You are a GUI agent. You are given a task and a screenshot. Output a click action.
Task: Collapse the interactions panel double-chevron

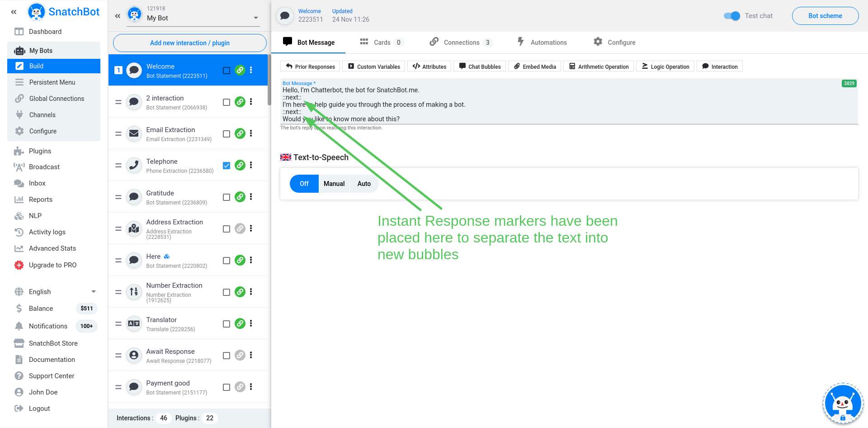(x=118, y=16)
